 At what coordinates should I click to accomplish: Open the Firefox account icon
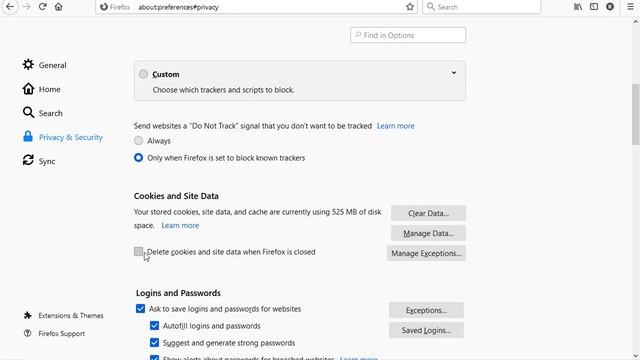[610, 7]
